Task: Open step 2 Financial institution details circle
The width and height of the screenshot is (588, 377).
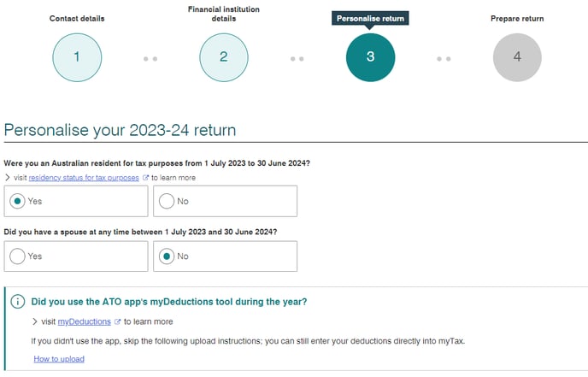Action: 224,57
